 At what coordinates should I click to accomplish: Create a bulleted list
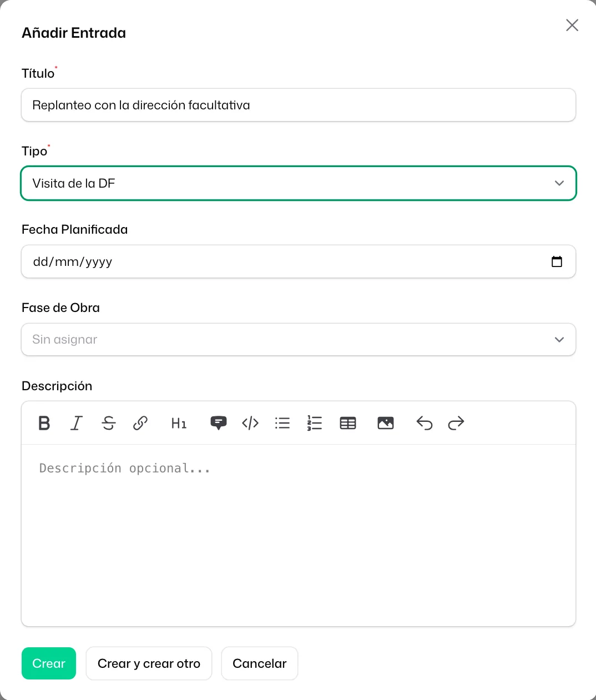tap(282, 423)
